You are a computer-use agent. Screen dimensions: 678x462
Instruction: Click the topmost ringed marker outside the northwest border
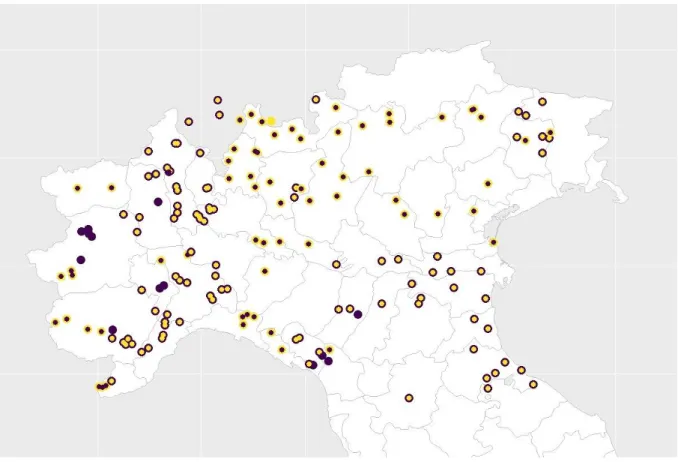[217, 100]
